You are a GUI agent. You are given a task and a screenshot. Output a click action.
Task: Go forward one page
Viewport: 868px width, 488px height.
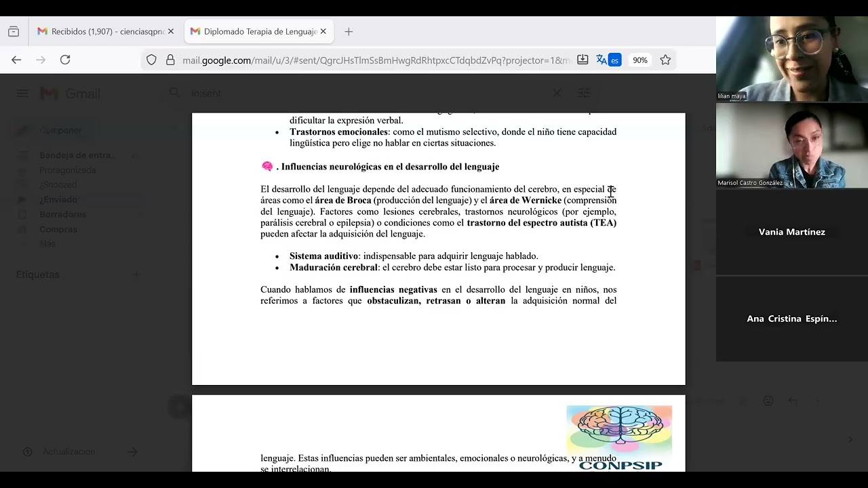pos(41,60)
